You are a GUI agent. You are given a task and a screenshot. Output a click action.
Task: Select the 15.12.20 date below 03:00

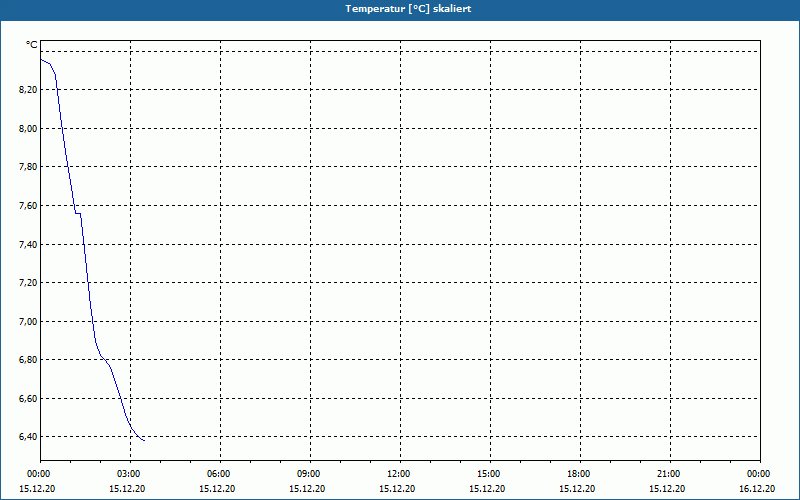[127, 488]
